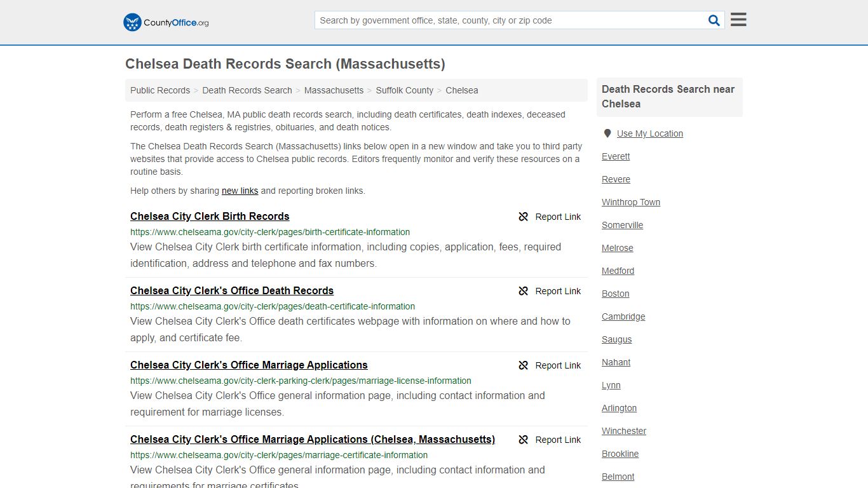Viewport: 868px width, 488px height.
Task: Click the new links hyperlink
Action: (x=240, y=191)
